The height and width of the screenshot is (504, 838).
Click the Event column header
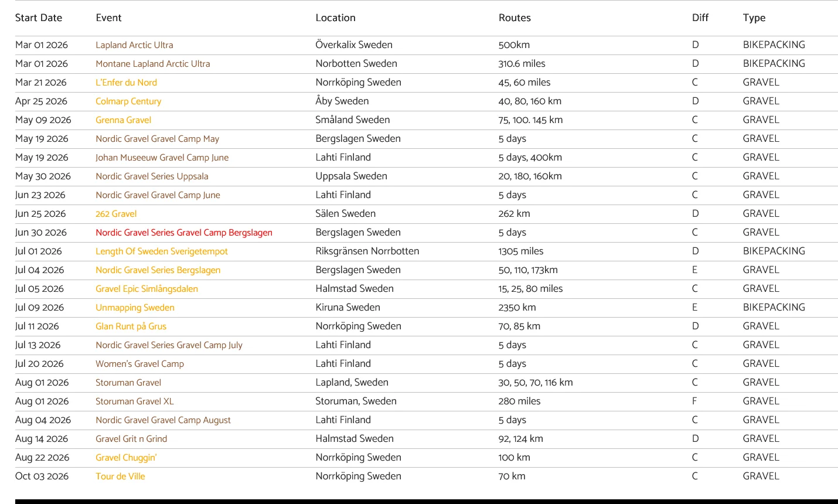[x=108, y=18]
